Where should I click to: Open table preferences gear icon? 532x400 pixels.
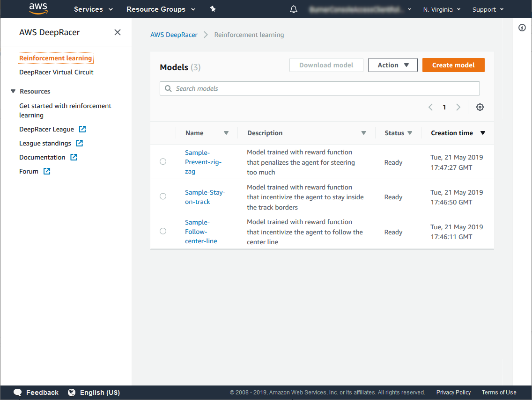point(480,107)
